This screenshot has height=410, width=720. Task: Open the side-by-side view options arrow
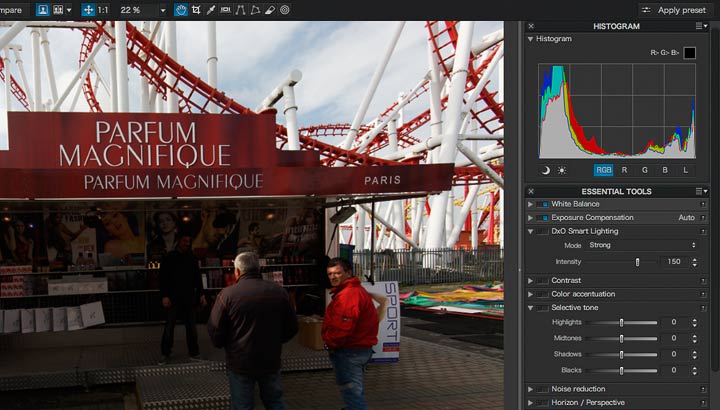click(69, 10)
